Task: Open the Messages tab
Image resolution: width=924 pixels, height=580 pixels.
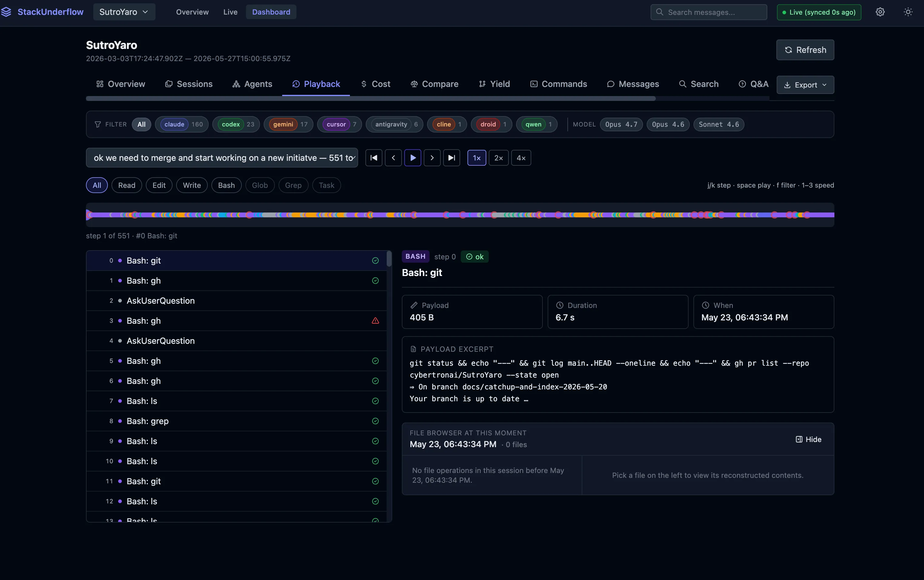Action: (633, 84)
